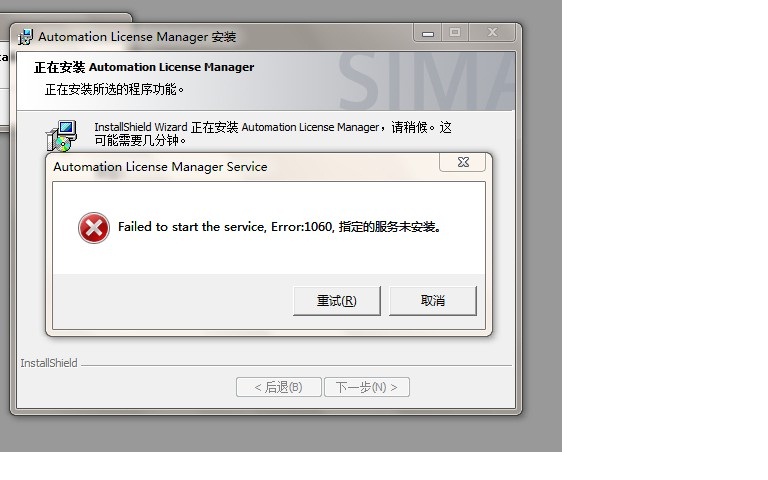
Task: Click the installer icon in the title bar
Action: coord(25,37)
